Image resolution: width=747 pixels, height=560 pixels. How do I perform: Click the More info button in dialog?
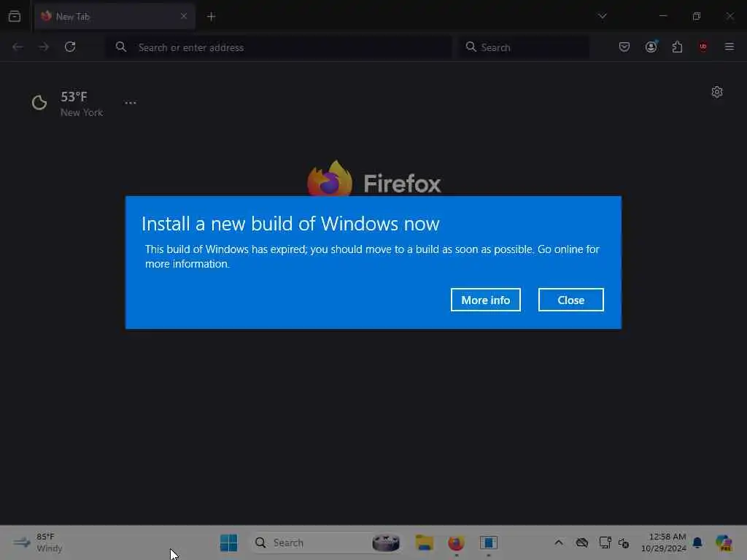(x=485, y=300)
